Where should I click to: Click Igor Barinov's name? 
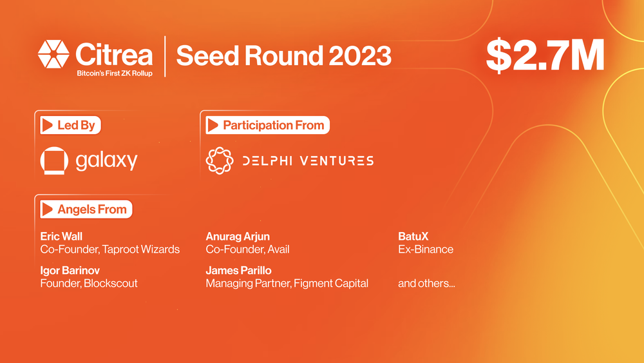coord(70,270)
